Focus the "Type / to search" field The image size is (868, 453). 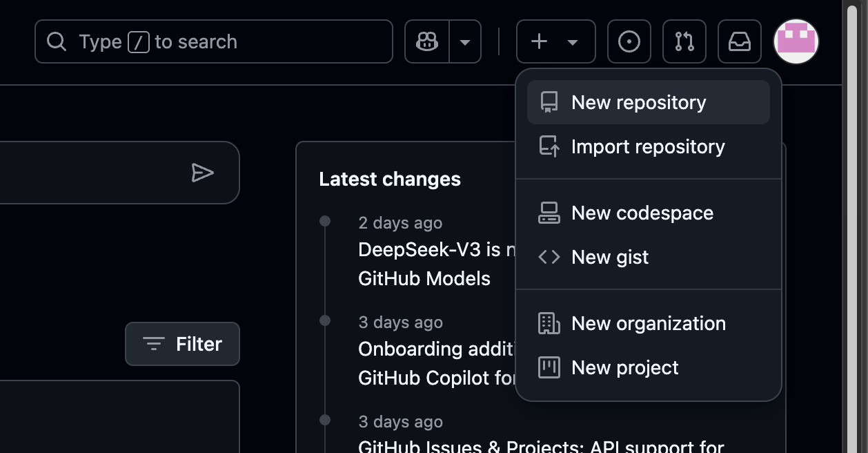pos(214,41)
